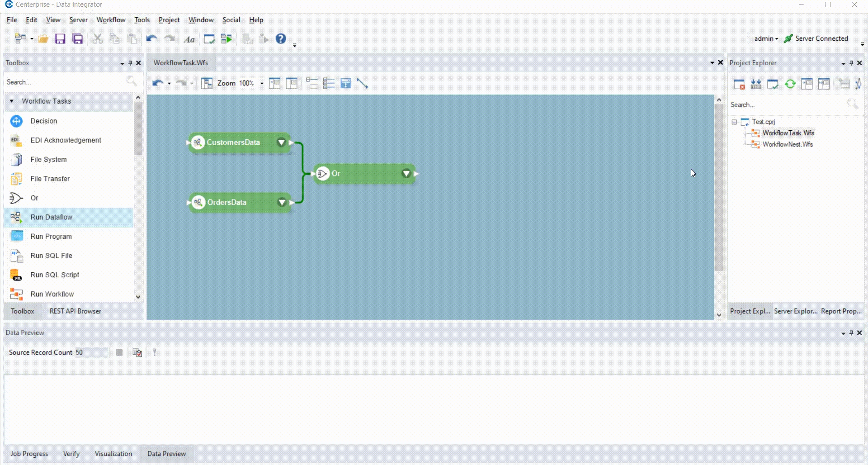
Task: Select Run Dataflow in the Toolbox
Action: pos(51,217)
